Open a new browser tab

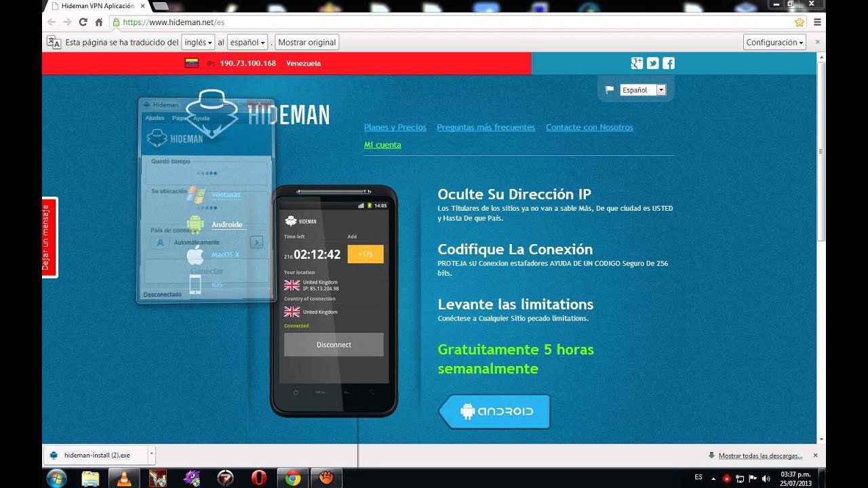161,6
